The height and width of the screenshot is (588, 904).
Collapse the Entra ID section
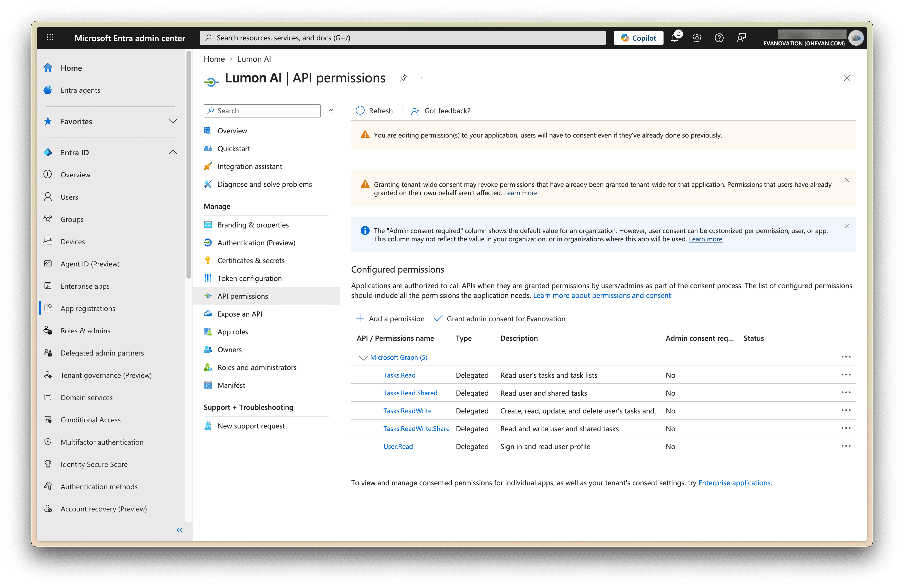click(x=173, y=152)
